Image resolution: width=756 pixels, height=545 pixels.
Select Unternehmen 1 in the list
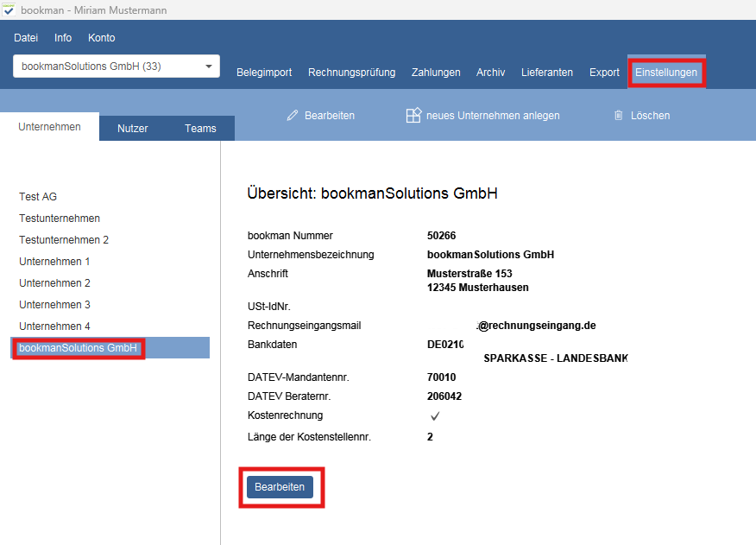point(54,262)
